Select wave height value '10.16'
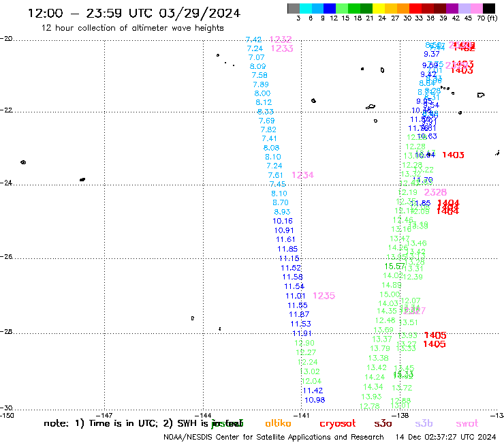The image size is (504, 443). [x=283, y=221]
